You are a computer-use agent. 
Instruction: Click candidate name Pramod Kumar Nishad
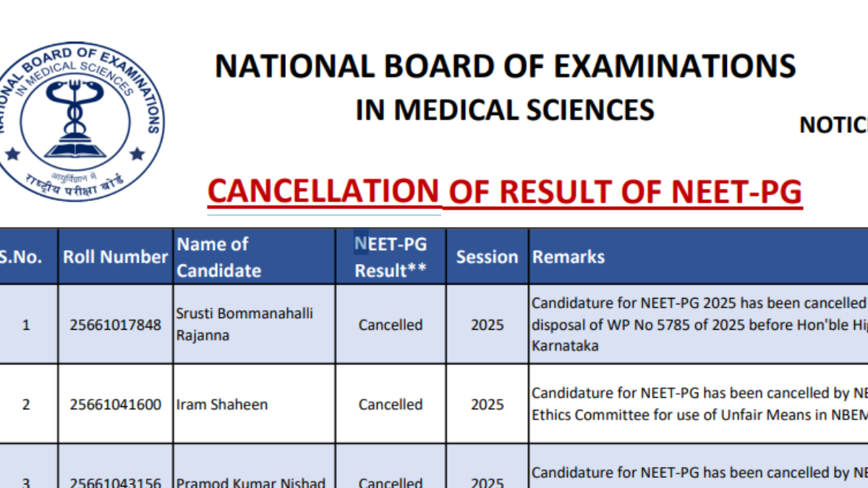click(x=250, y=482)
